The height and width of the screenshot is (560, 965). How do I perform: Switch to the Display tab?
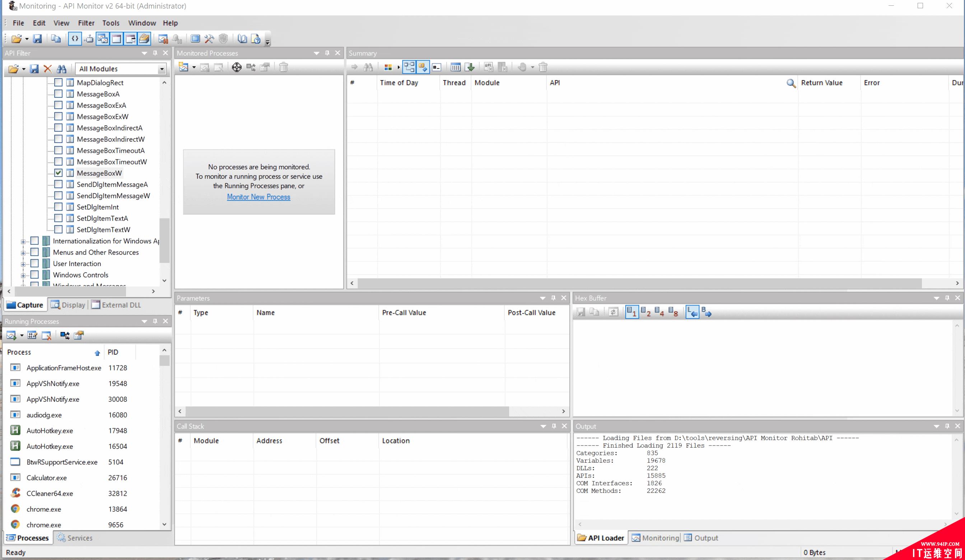click(68, 305)
